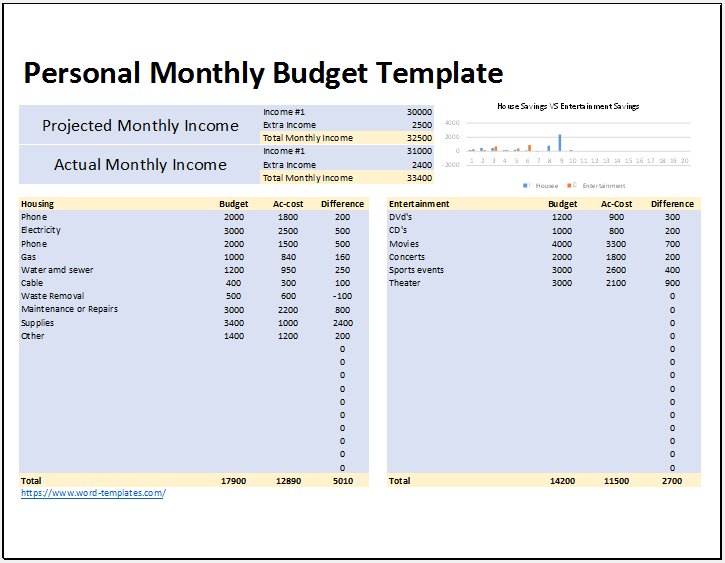Select the projected Total Monthly Income value 32500
725x563 pixels.
click(x=419, y=138)
